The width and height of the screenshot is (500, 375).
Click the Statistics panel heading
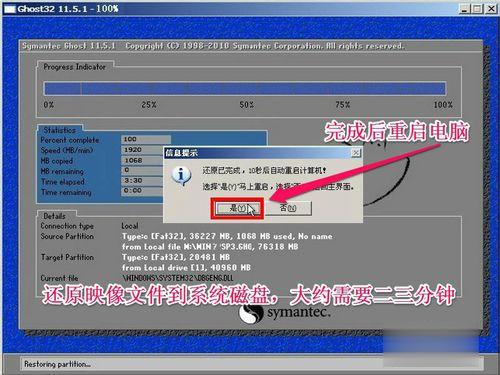click(60, 130)
